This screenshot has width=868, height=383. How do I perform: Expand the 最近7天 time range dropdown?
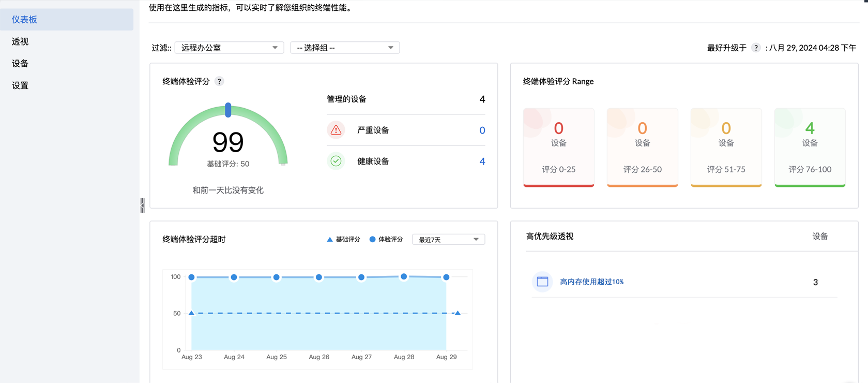tap(448, 240)
